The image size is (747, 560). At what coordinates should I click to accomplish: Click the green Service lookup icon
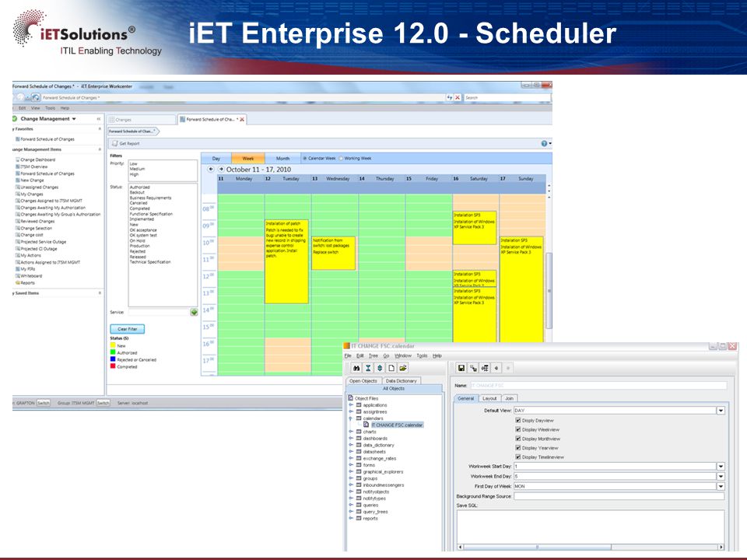(194, 313)
